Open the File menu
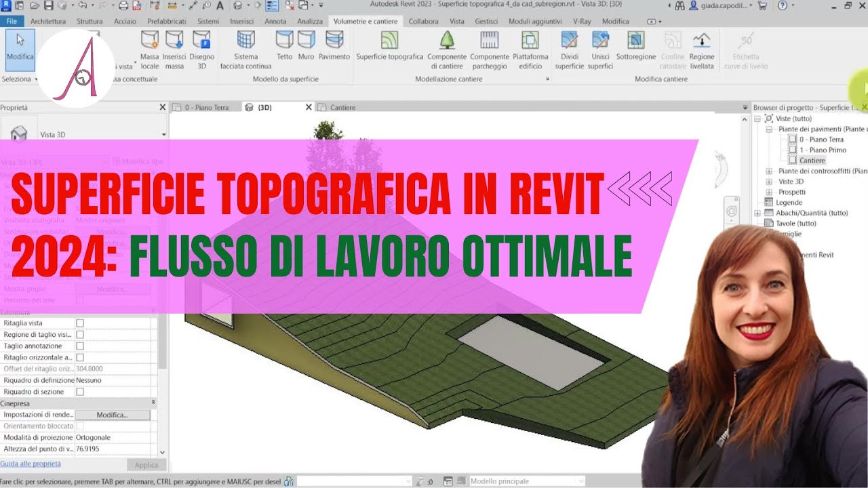 pyautogui.click(x=11, y=21)
